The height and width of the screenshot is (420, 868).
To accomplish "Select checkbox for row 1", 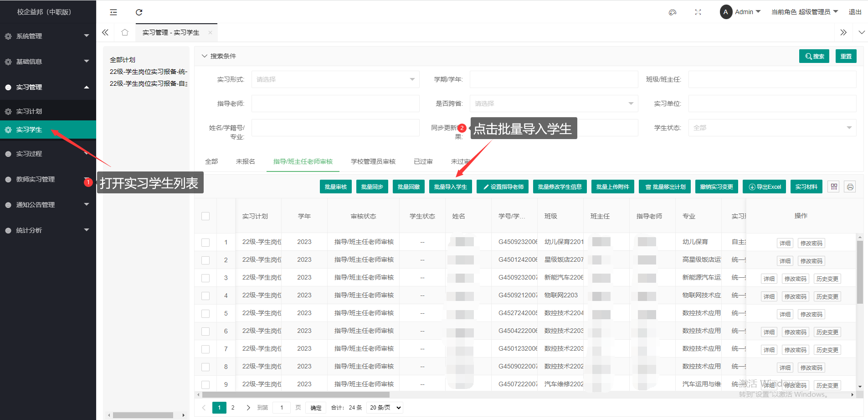I will click(x=205, y=242).
